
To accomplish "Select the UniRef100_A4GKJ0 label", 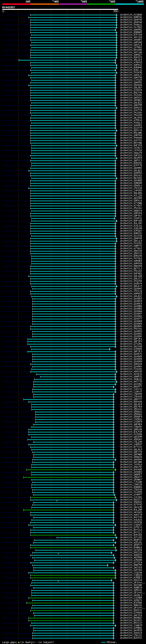I will coord(131,75).
